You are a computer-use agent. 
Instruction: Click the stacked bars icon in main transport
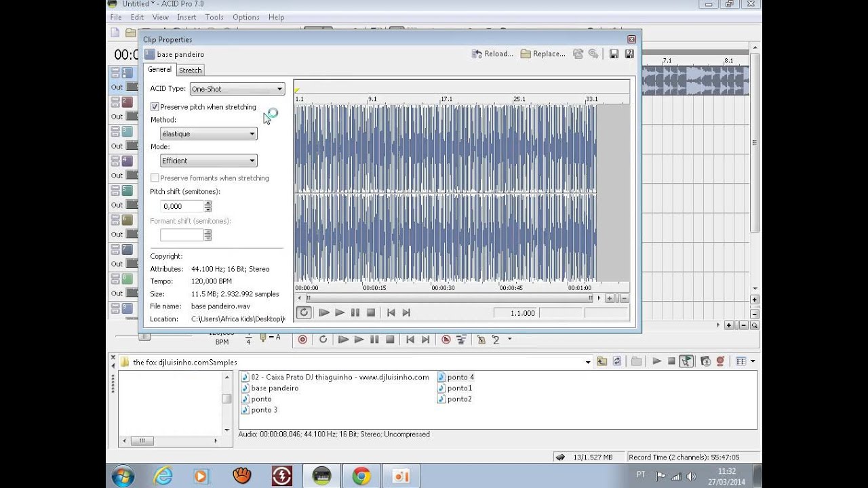461,340
